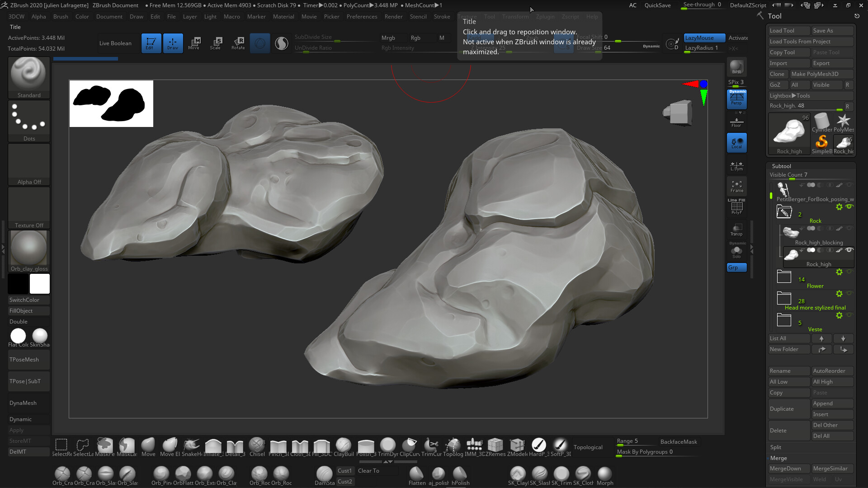Select the Rotate transform icon
868x488 pixels.
point(238,43)
